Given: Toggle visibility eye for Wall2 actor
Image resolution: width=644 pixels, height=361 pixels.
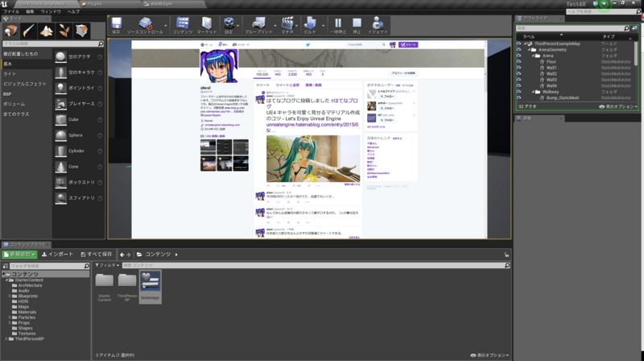Looking at the screenshot, I should pos(518,73).
